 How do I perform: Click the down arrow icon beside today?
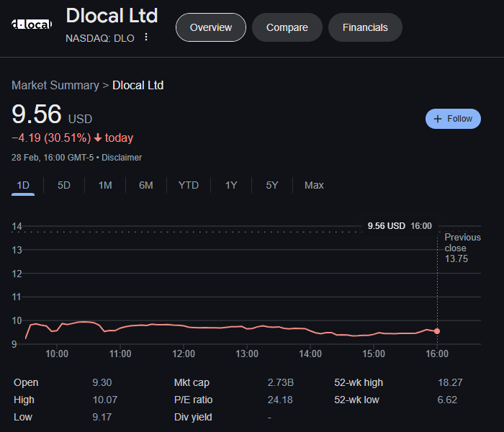coord(98,138)
